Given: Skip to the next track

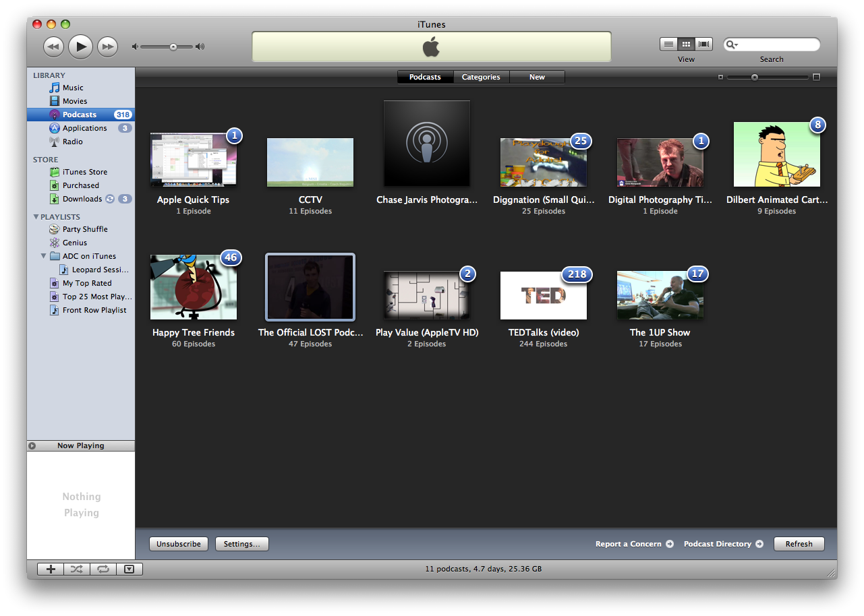Looking at the screenshot, I should pos(107,47).
